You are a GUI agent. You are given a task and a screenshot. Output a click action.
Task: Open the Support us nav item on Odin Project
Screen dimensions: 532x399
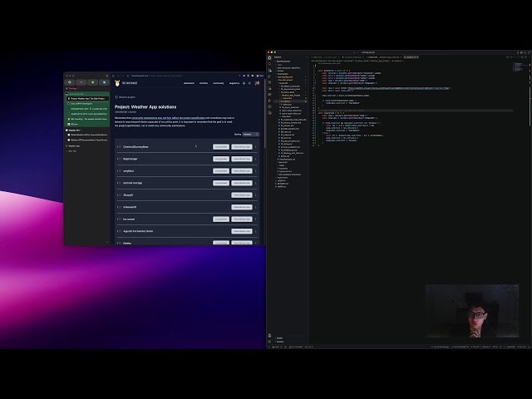(234, 83)
